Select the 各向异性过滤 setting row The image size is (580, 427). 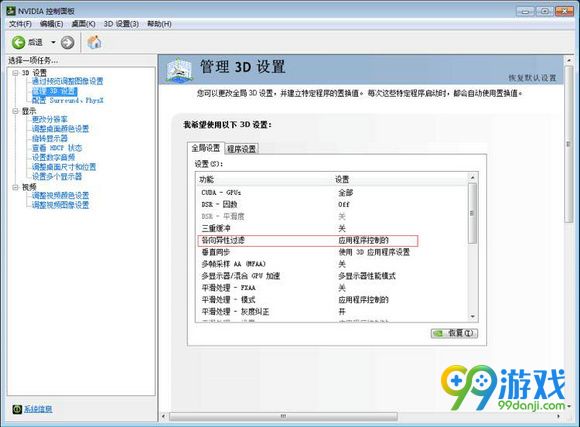332,241
